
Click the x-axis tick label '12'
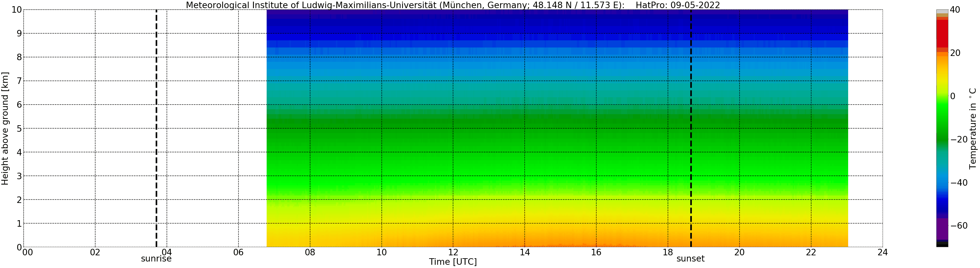click(x=453, y=252)
